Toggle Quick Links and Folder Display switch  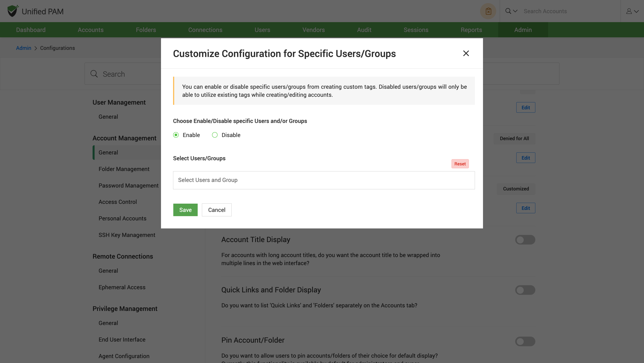525,290
